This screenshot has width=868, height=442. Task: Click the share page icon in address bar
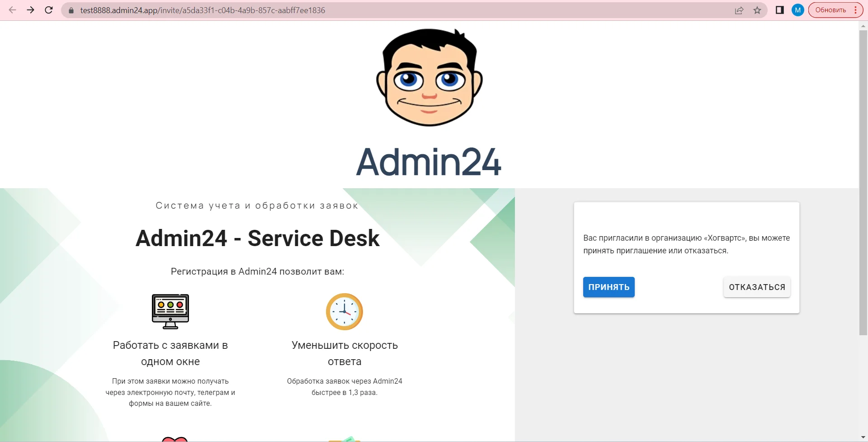click(x=739, y=10)
